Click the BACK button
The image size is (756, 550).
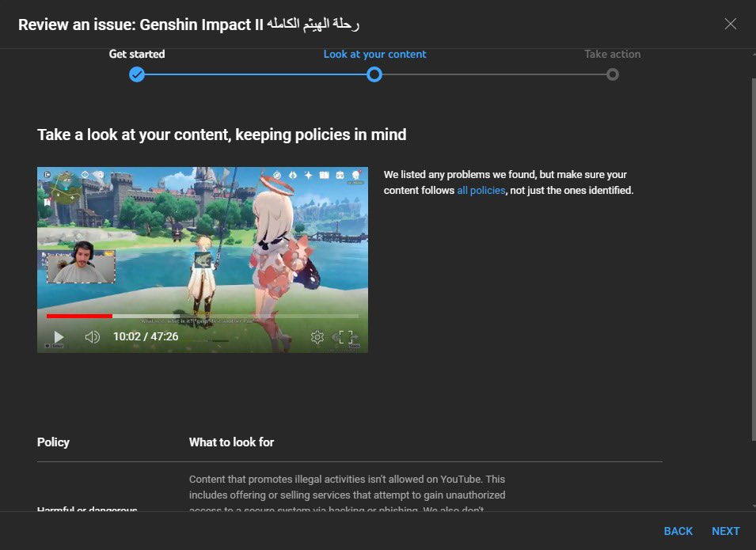pos(678,531)
